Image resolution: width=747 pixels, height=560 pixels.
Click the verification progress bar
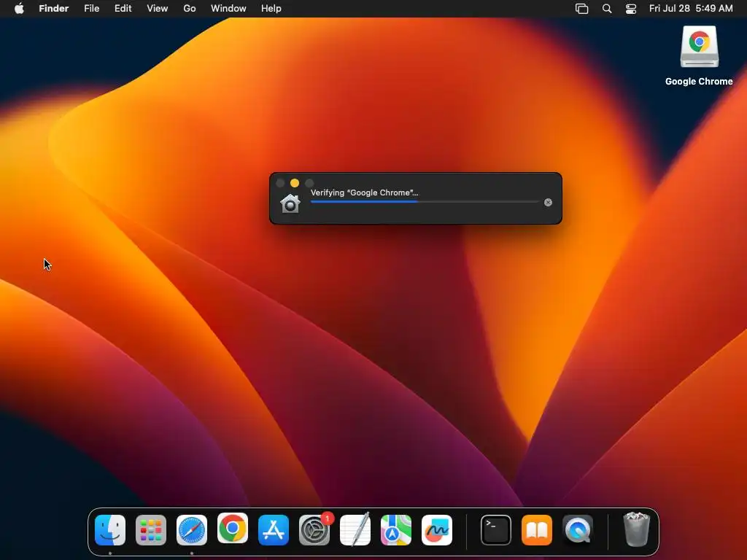[x=425, y=202]
